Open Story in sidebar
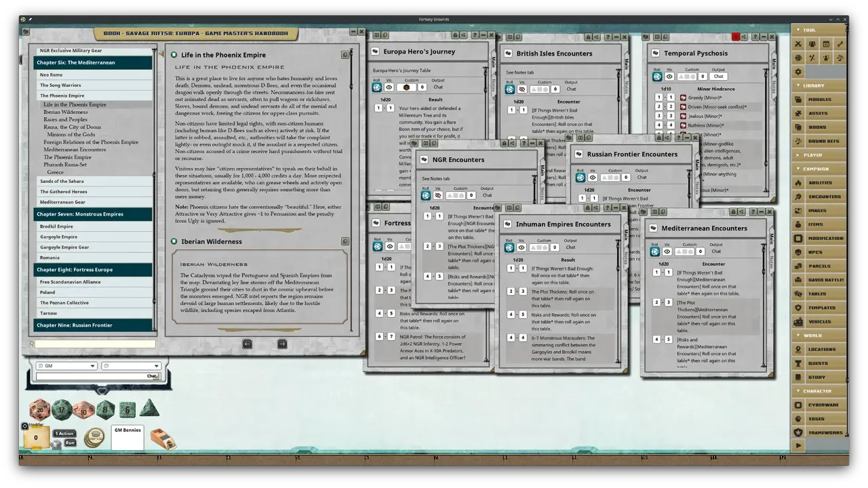 [x=819, y=378]
